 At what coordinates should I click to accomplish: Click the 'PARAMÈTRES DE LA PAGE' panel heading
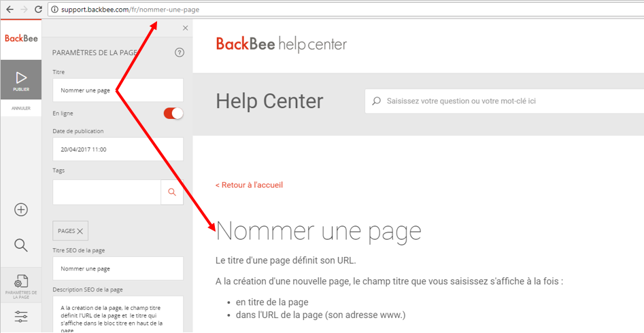pos(95,52)
